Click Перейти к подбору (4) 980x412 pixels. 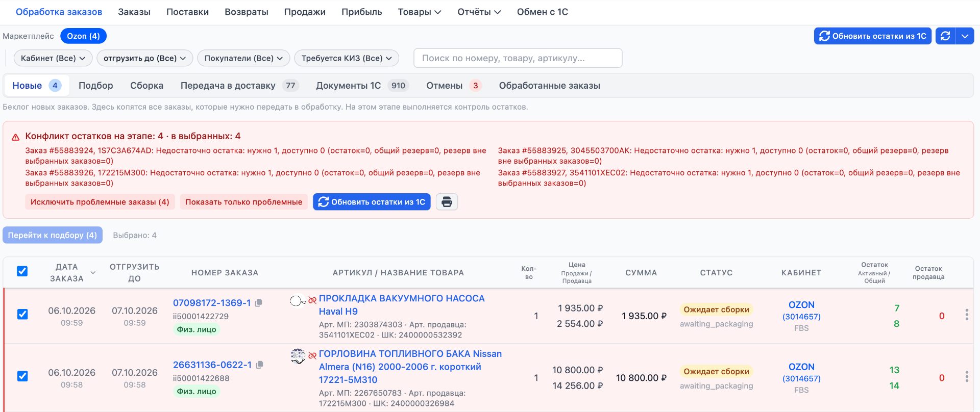coord(53,235)
